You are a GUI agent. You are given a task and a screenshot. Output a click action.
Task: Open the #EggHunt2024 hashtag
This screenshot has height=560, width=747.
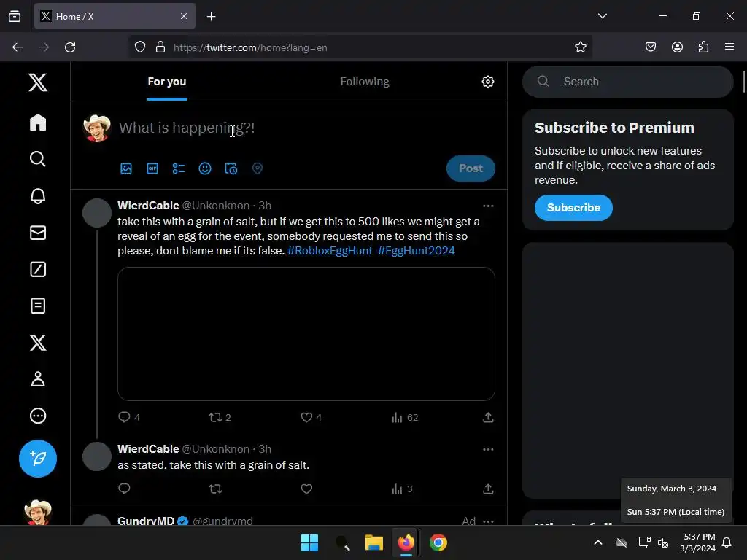tap(416, 251)
